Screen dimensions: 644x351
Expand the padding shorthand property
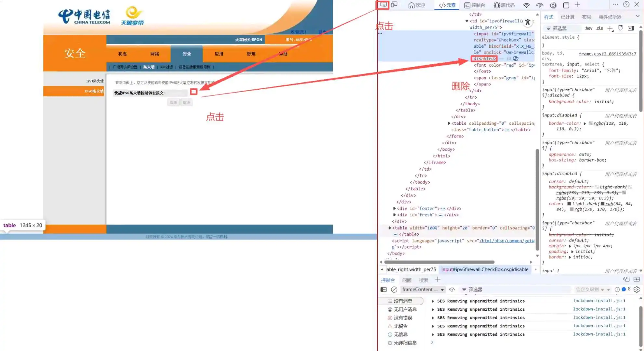tap(572, 252)
